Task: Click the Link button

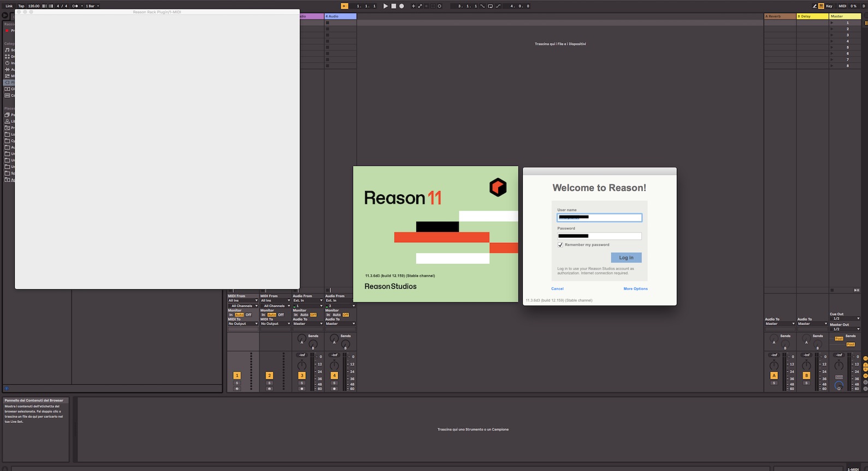Action: [x=9, y=6]
